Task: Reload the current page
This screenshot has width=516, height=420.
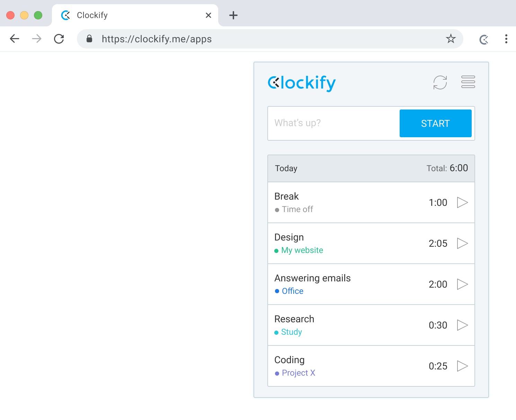Action: 59,39
